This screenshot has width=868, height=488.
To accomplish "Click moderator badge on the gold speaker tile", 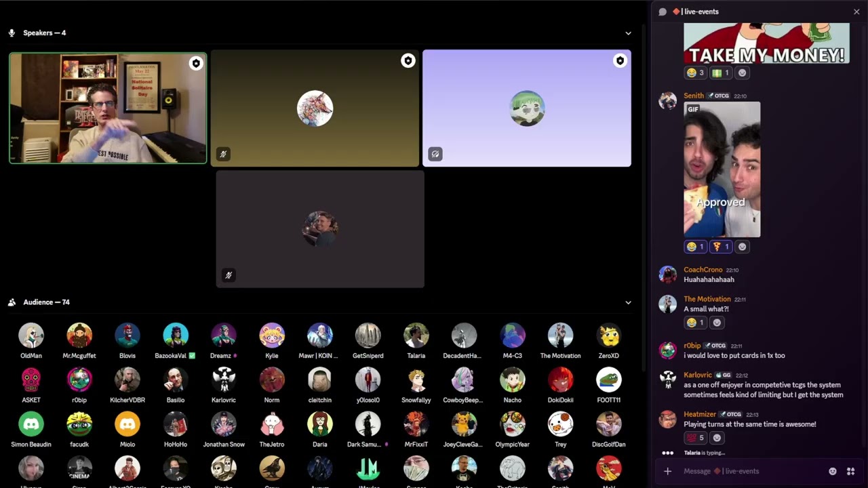I will (408, 61).
